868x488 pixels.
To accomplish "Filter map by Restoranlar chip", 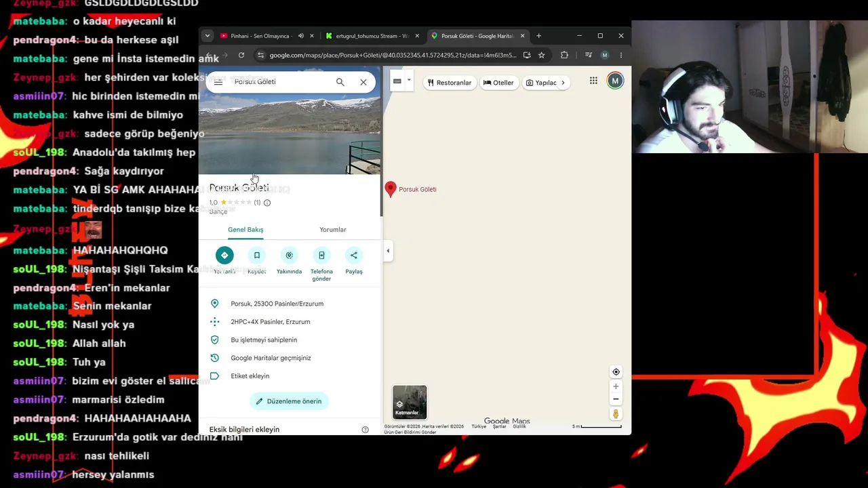I will (x=449, y=83).
